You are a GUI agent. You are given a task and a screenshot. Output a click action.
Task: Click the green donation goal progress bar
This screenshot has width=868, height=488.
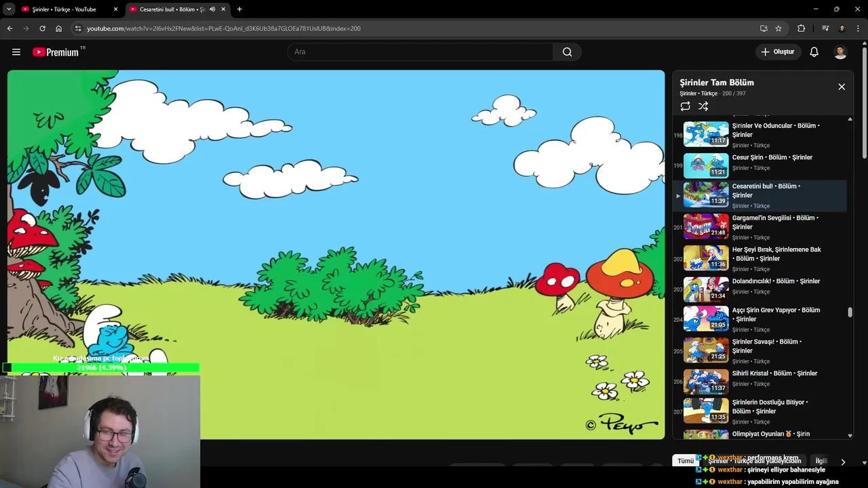tap(101, 367)
